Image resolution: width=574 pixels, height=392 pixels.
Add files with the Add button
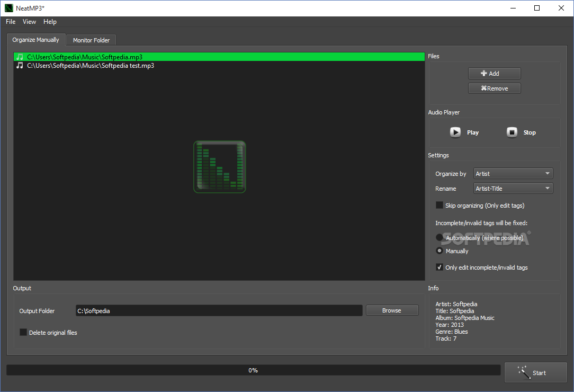point(494,73)
